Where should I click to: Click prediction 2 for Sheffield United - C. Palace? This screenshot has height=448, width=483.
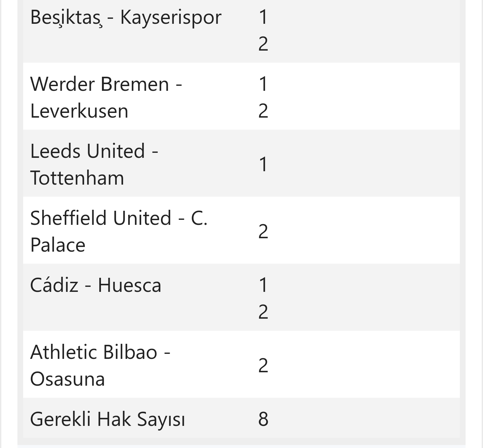pyautogui.click(x=263, y=231)
